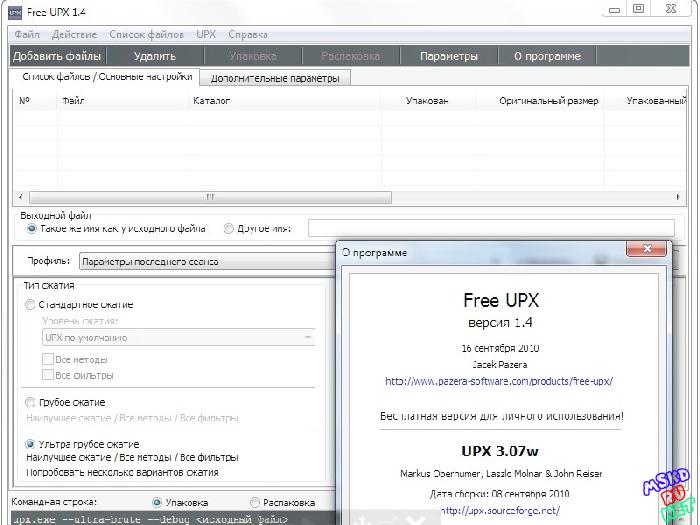700x525 pixels.
Task: Click the file list scroll right arrow
Action: (678, 197)
